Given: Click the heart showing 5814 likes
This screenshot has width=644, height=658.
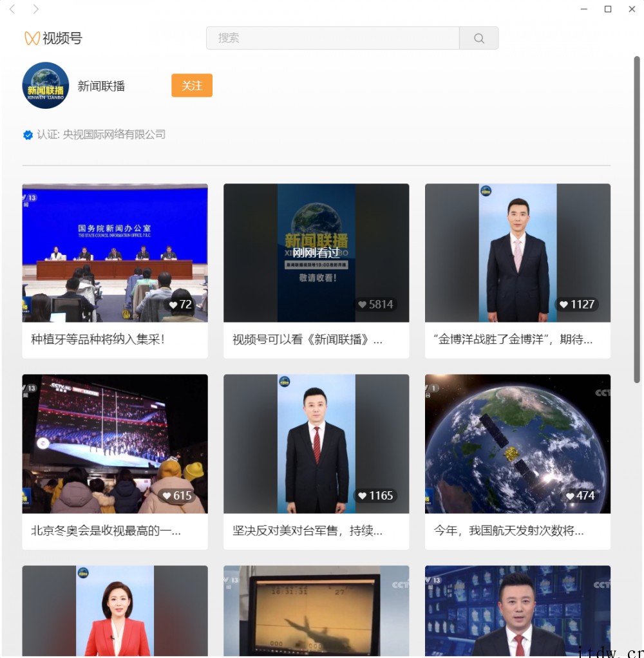Looking at the screenshot, I should point(363,305).
